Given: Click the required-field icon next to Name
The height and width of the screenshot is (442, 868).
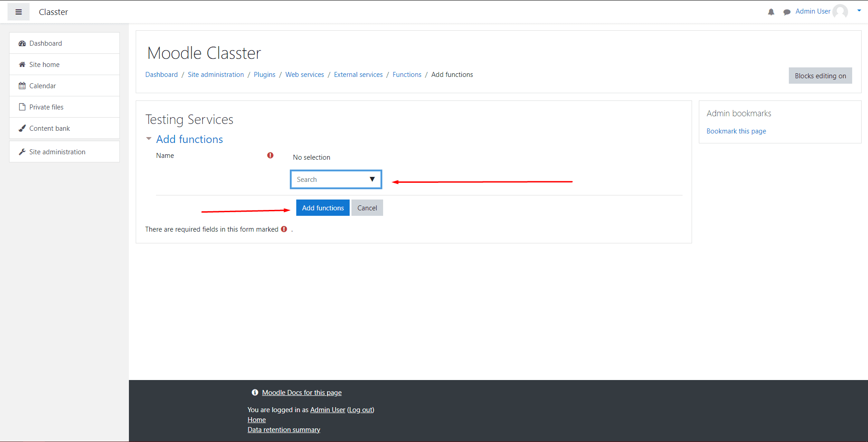Looking at the screenshot, I should pos(270,155).
